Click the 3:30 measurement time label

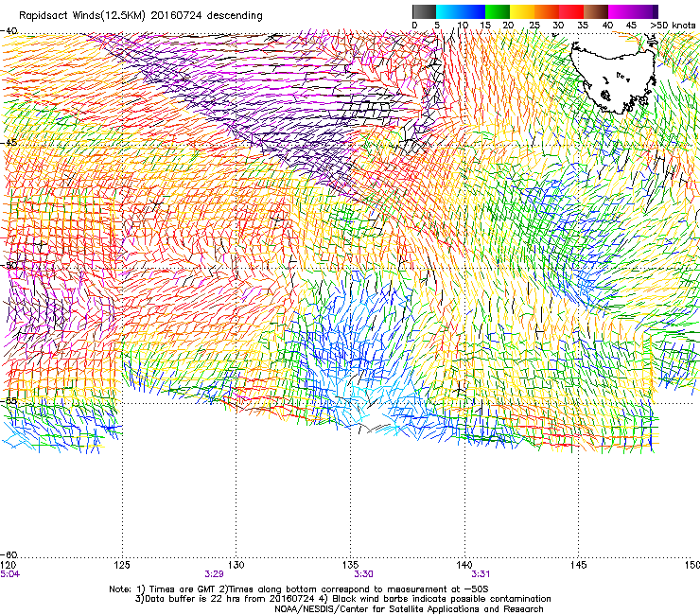click(363, 574)
